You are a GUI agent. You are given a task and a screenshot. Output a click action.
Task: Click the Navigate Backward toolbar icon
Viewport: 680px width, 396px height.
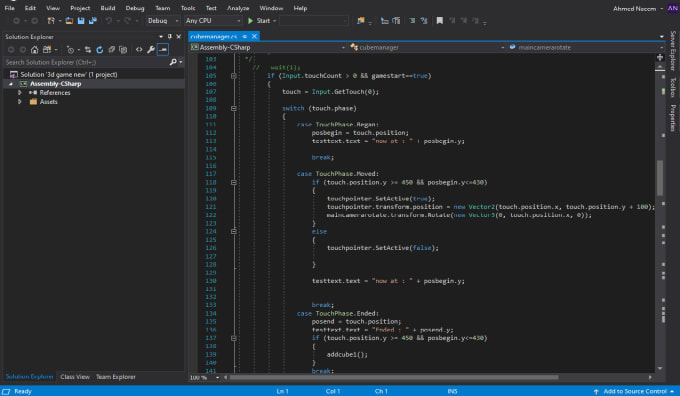[x=16, y=20]
